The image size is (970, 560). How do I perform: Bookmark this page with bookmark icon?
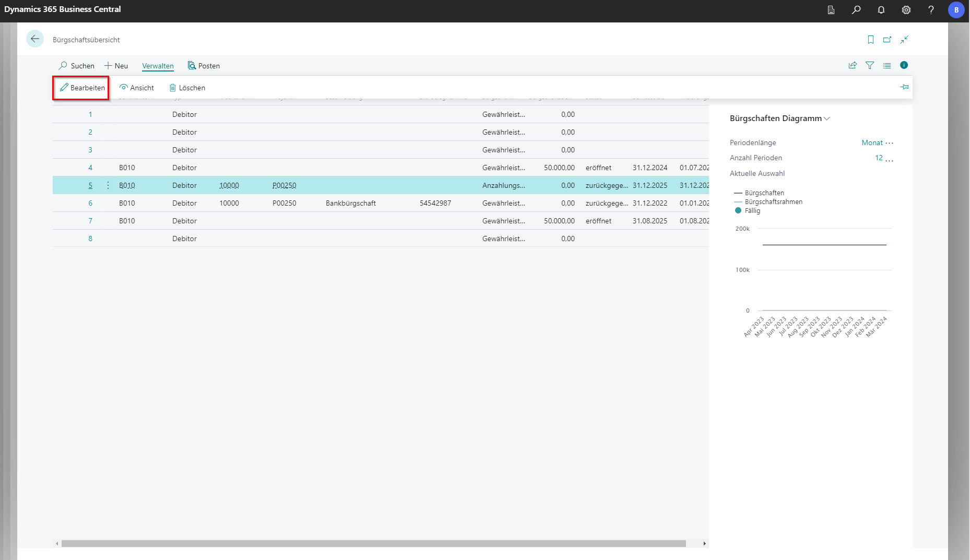click(870, 40)
